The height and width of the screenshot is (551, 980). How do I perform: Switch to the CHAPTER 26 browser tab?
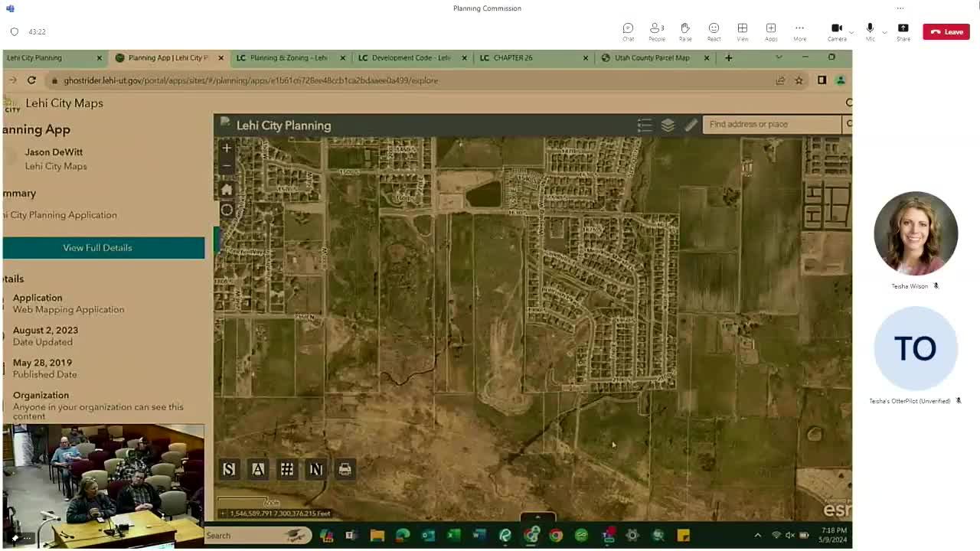[528, 57]
